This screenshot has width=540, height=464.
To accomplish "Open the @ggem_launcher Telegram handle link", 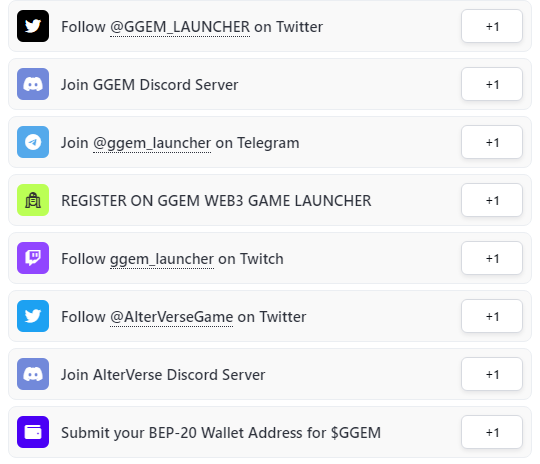I will click(152, 143).
